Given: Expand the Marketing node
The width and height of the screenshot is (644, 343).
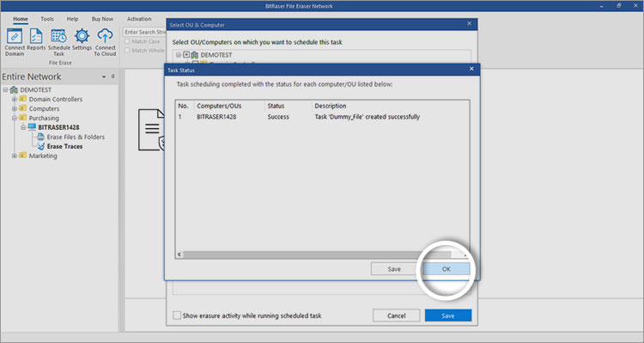Looking at the screenshot, I should point(15,156).
